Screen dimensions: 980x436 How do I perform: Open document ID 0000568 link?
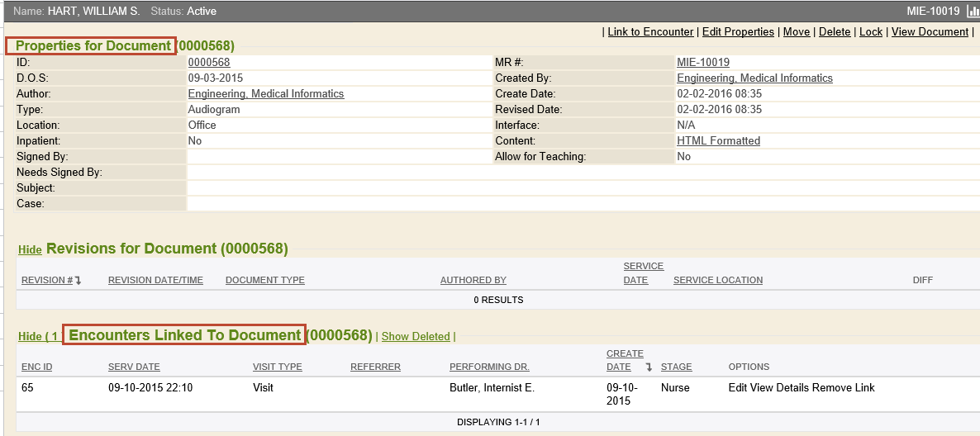209,63
